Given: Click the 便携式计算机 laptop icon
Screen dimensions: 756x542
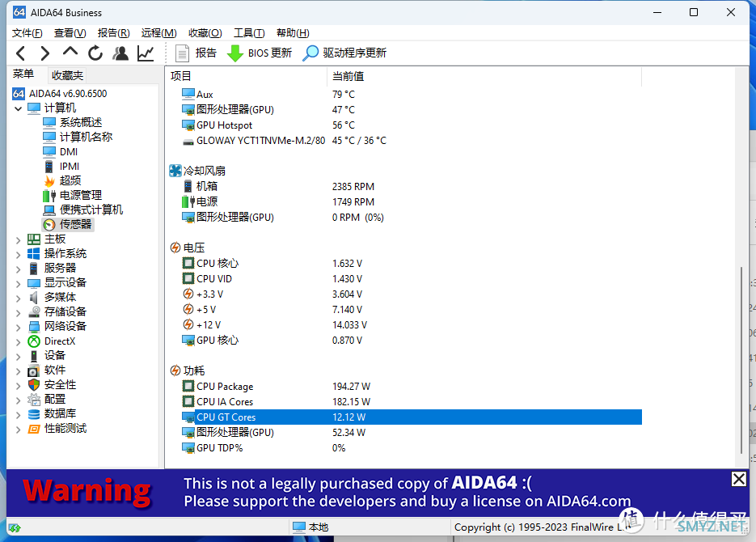Looking at the screenshot, I should (49, 210).
